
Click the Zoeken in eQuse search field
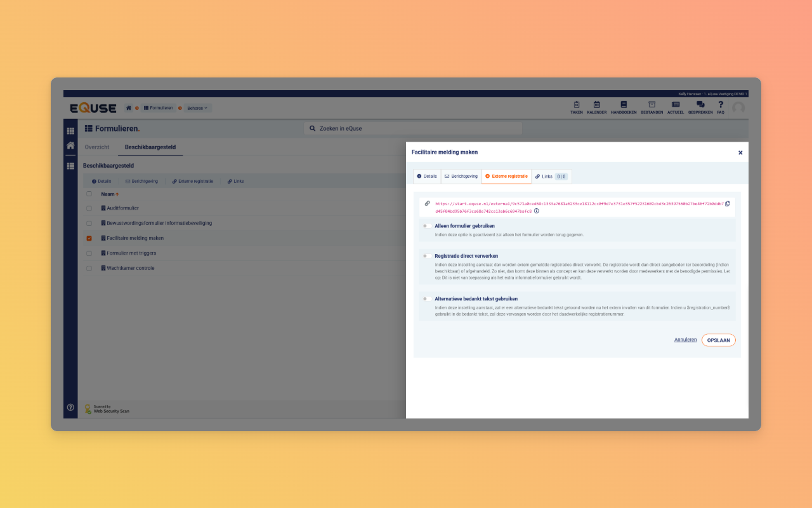point(413,128)
